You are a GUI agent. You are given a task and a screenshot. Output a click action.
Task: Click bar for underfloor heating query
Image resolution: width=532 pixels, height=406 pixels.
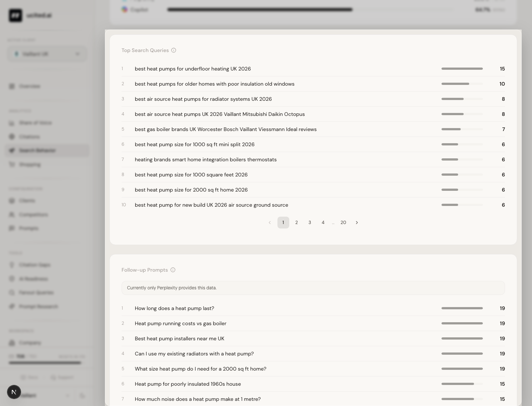coord(462,69)
